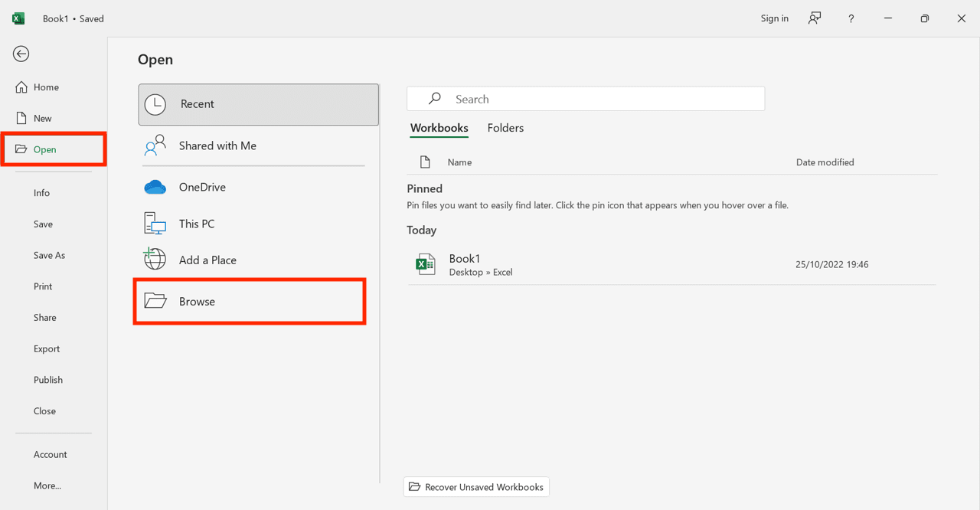The width and height of the screenshot is (980, 510).
Task: Click the Excel logo icon in title bar
Action: [18, 18]
